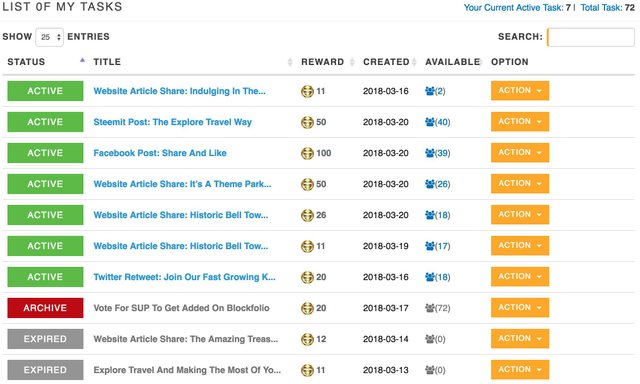Screen dimensions: 640x384
Task: Click users icon showing (17) available
Action: click(x=429, y=246)
